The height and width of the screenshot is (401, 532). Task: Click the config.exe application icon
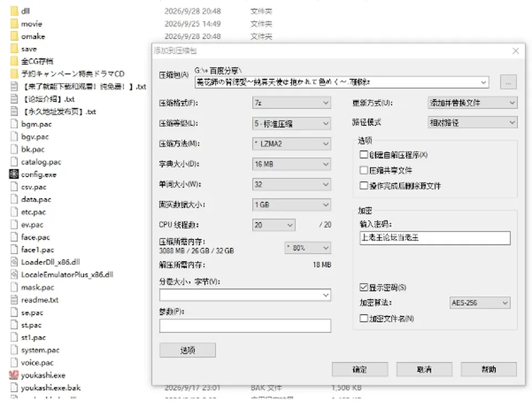tap(14, 174)
